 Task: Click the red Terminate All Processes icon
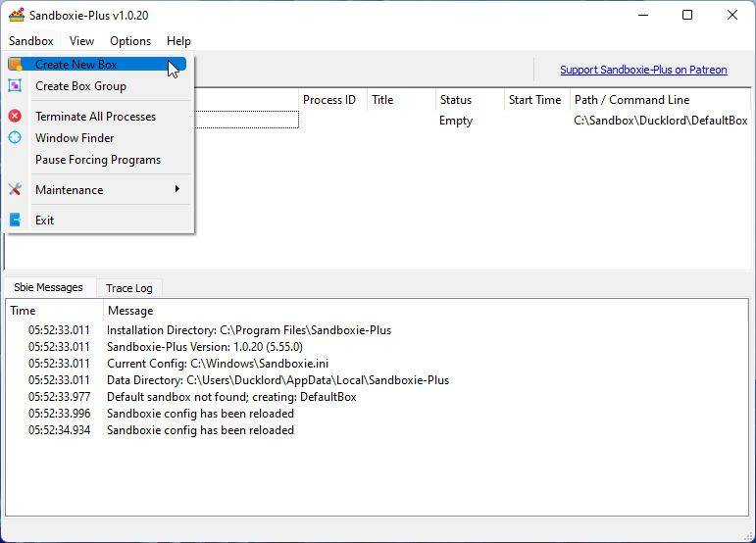(15, 116)
